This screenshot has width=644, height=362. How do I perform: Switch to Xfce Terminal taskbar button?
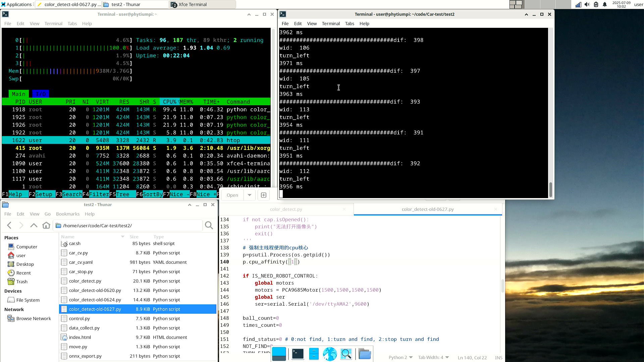(203, 4)
